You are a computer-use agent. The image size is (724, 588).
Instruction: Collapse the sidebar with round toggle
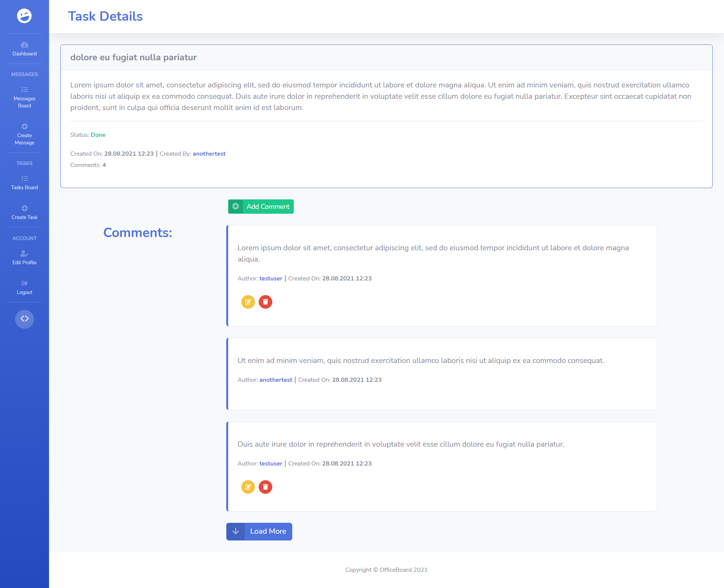25,319
